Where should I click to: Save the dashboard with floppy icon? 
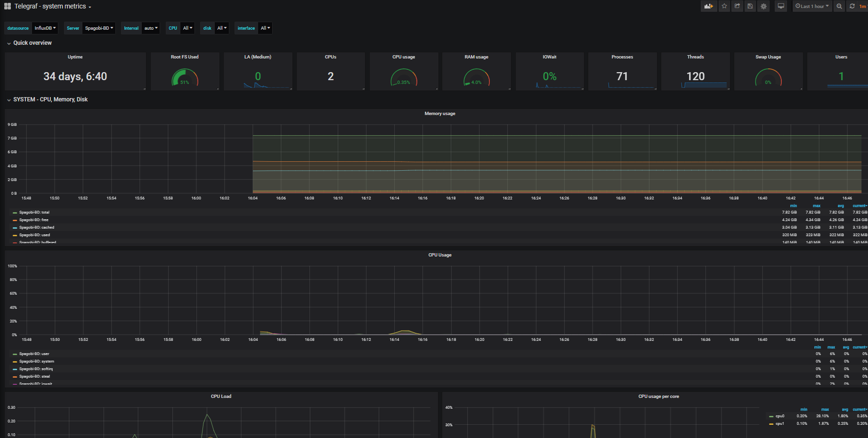click(750, 6)
